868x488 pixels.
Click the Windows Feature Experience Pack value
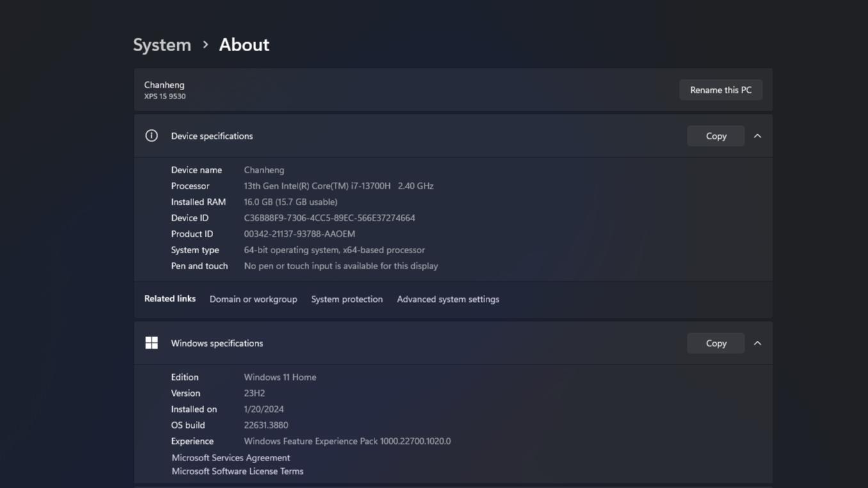tap(347, 441)
